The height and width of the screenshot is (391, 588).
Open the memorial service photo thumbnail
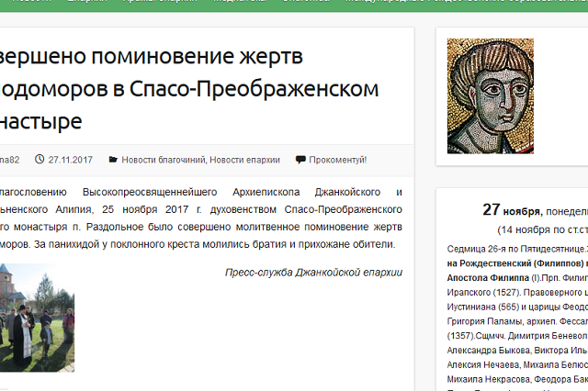pos(37,318)
